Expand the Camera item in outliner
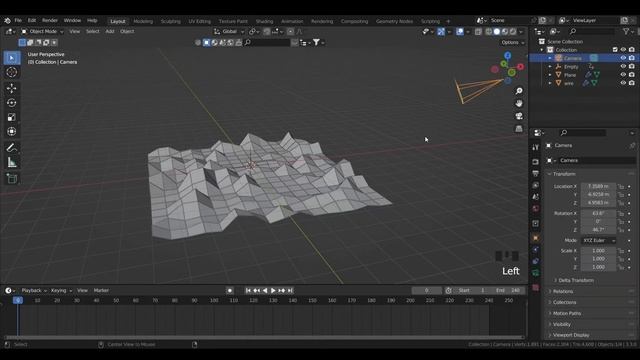 [550, 58]
